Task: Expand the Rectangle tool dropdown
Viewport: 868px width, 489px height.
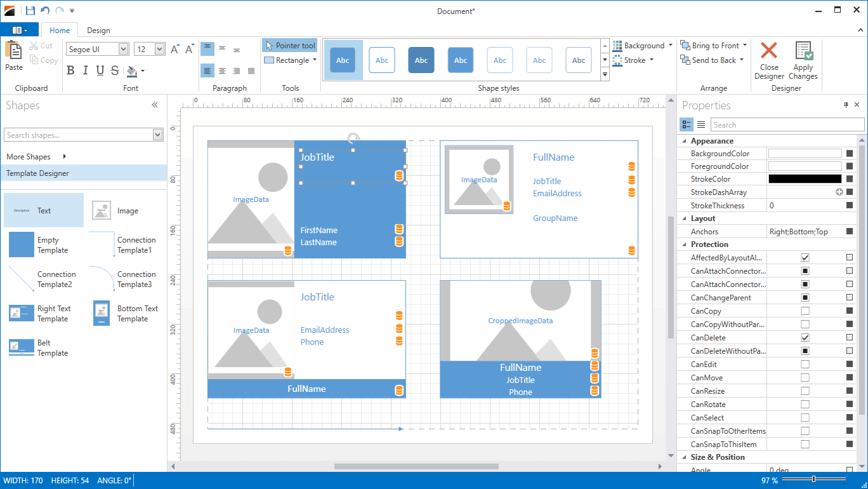Action: [315, 60]
